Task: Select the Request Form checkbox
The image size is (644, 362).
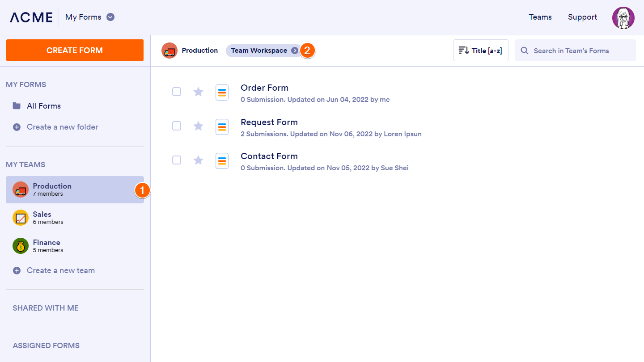Action: coord(177,126)
